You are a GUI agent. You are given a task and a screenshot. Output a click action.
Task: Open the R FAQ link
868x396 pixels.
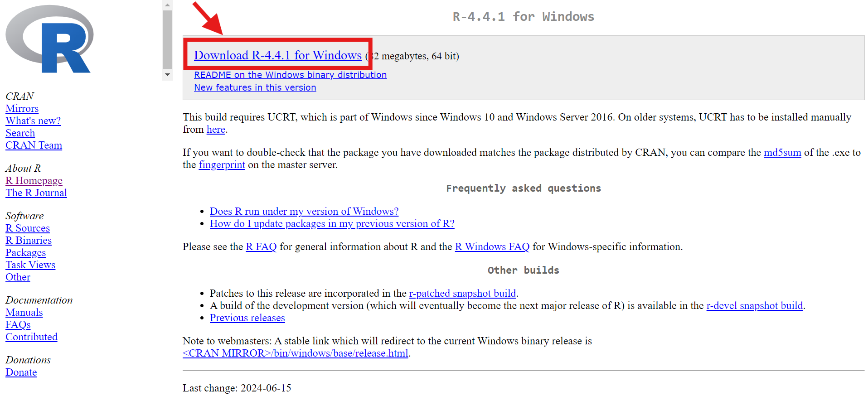261,247
